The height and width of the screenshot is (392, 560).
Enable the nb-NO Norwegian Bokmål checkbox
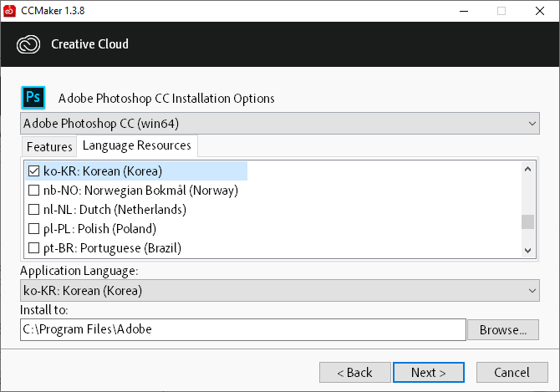pyautogui.click(x=34, y=191)
